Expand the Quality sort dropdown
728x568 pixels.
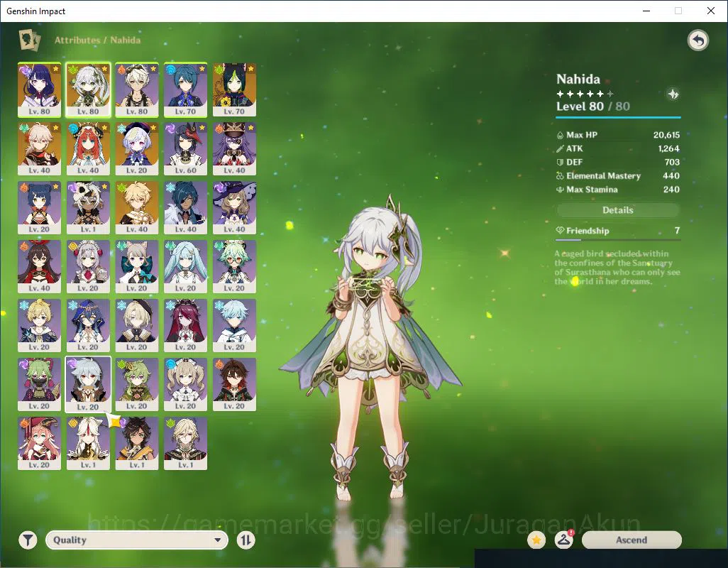[x=137, y=540]
